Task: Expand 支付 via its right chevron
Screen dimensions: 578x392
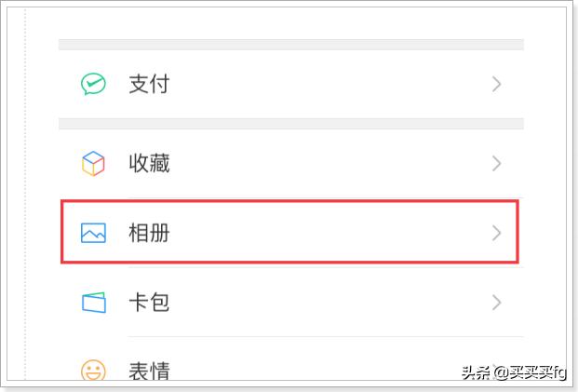Action: coord(496,84)
